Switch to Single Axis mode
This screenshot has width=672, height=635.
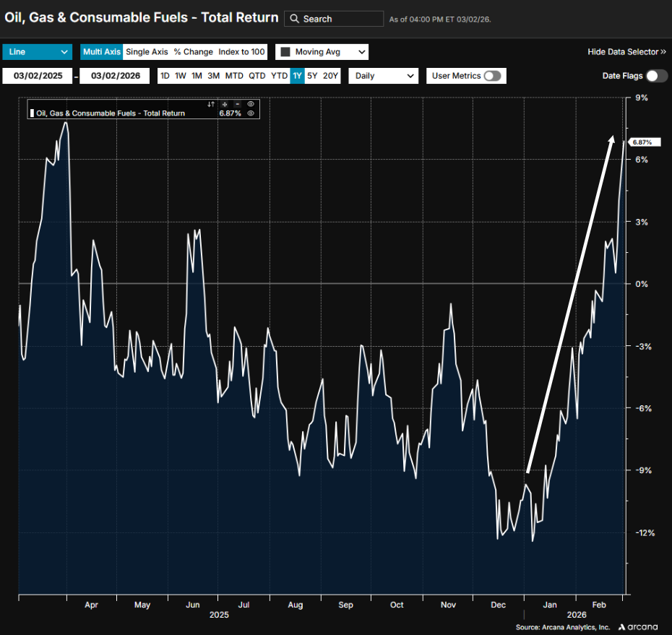click(146, 52)
